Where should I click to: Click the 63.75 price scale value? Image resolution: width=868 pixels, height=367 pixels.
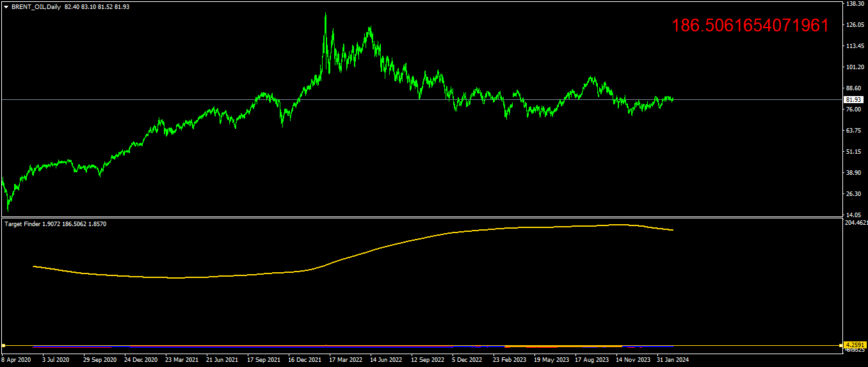854,131
